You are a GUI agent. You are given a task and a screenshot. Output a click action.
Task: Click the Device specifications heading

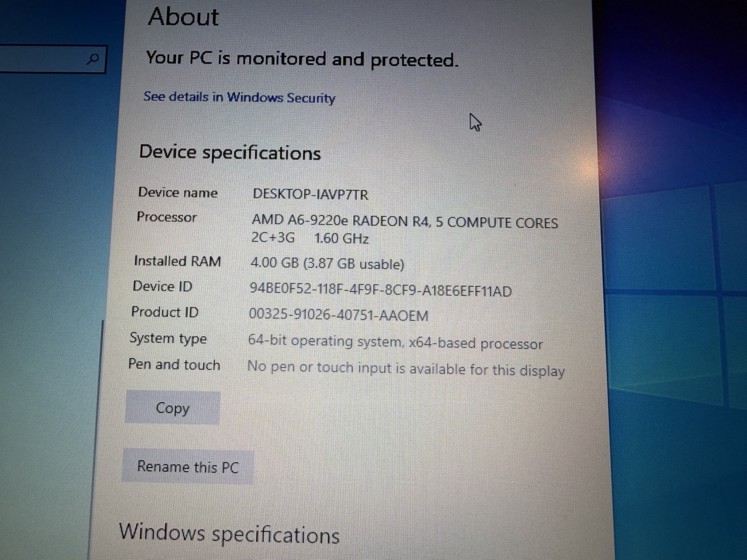tap(230, 153)
